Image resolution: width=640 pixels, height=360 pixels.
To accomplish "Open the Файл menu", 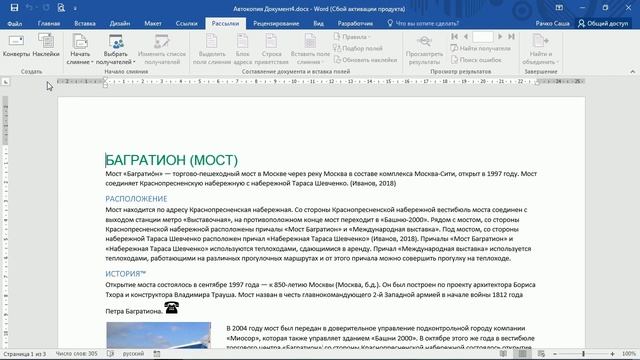I will [x=15, y=24].
